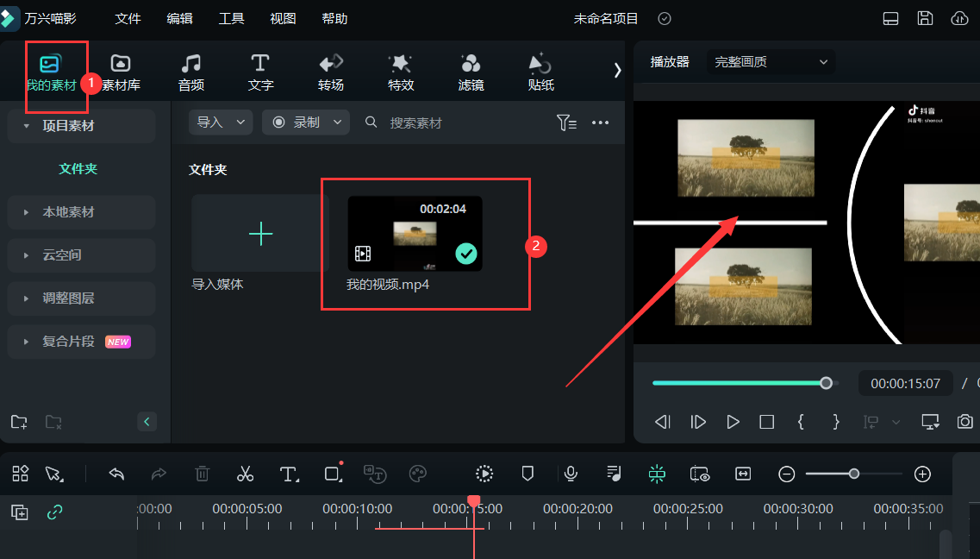This screenshot has height=559, width=980.
Task: Click the project saved status check icon
Action: [665, 19]
